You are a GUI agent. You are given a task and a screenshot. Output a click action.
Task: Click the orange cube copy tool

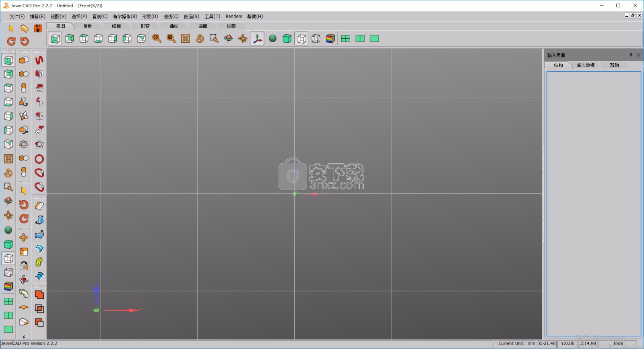[x=24, y=60]
